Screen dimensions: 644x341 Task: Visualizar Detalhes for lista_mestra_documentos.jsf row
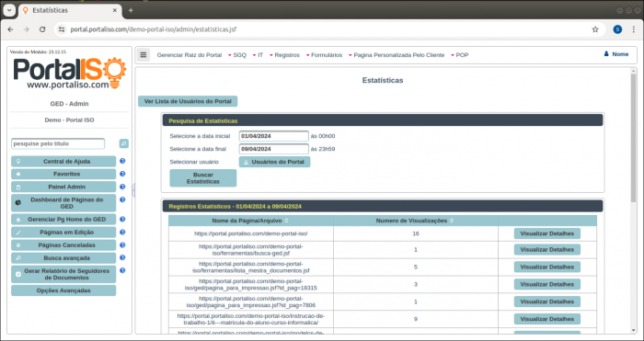tap(547, 267)
